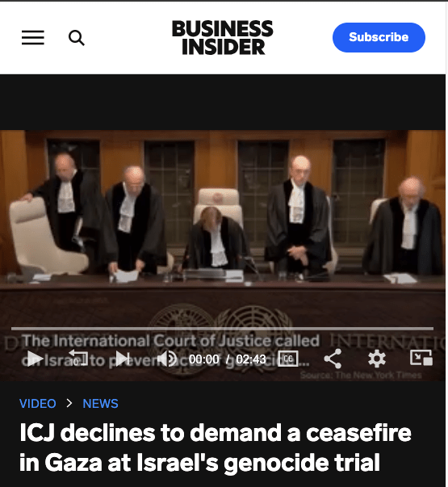Enable picture-in-picture mode
Image resolution: width=448 pixels, height=487 pixels.
point(421,358)
